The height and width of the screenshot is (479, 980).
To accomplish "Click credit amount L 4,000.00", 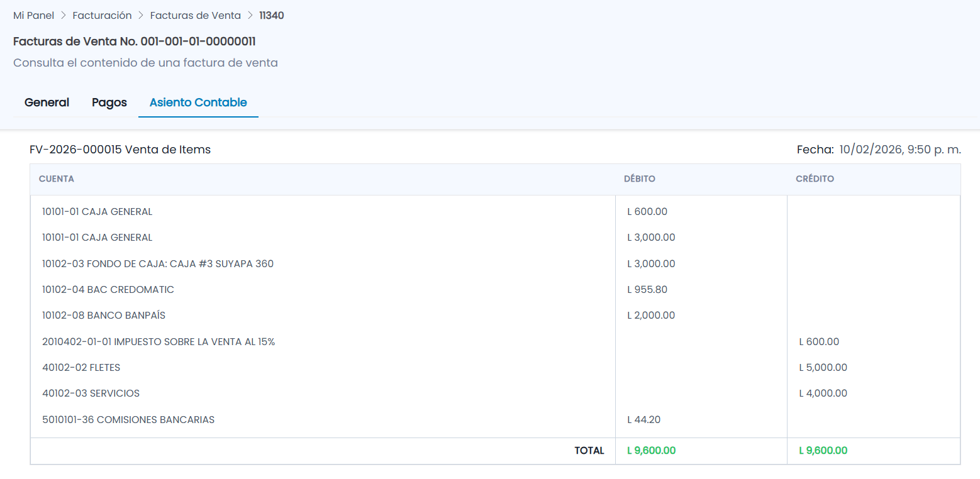I will 823,394.
